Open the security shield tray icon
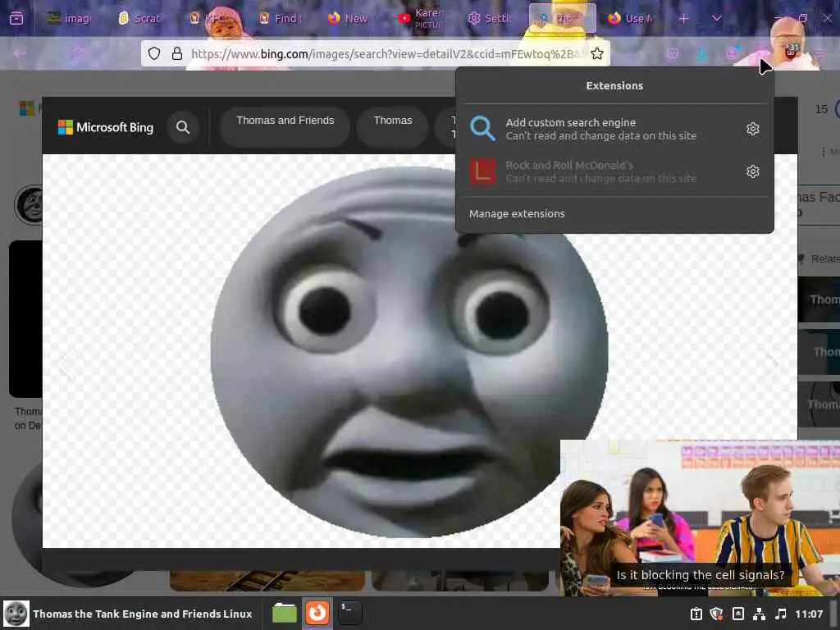This screenshot has width=840, height=630. [717, 614]
